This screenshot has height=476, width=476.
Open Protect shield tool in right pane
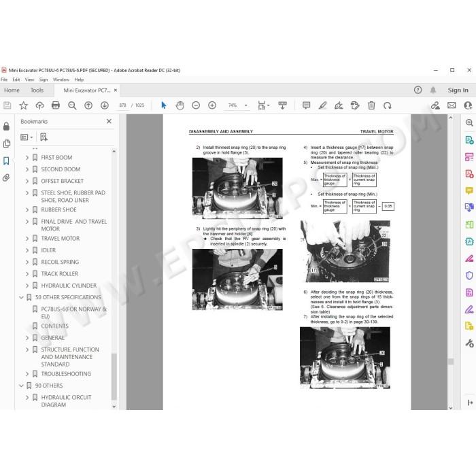(469, 275)
